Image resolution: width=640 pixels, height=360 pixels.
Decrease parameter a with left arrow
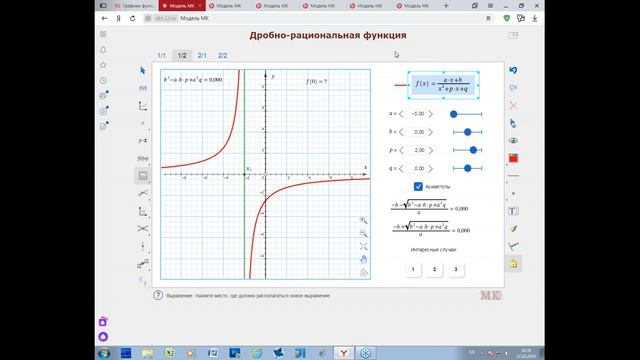pyautogui.click(x=401, y=114)
